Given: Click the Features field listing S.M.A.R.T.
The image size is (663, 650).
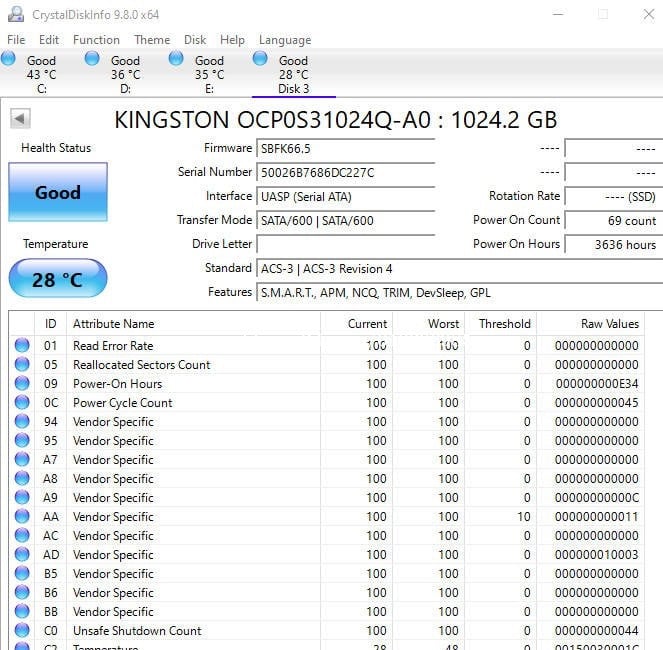Looking at the screenshot, I should point(460,293).
